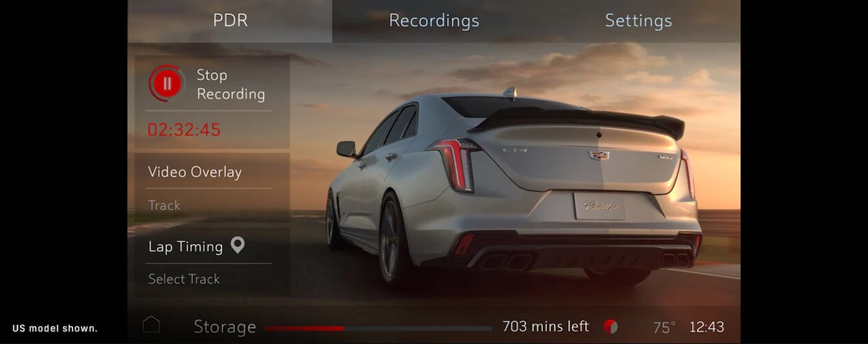Tap the Storage label
Viewport: 868px width, 344px height.
click(225, 327)
